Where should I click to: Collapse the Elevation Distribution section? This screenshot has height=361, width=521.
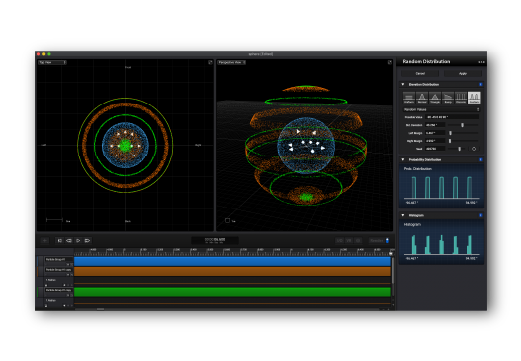click(x=403, y=85)
